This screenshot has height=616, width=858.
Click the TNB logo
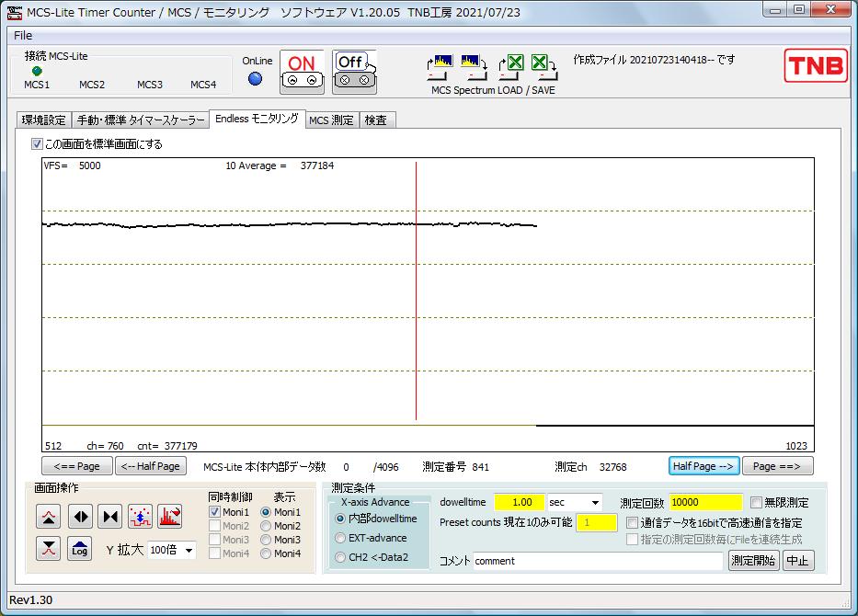(816, 65)
